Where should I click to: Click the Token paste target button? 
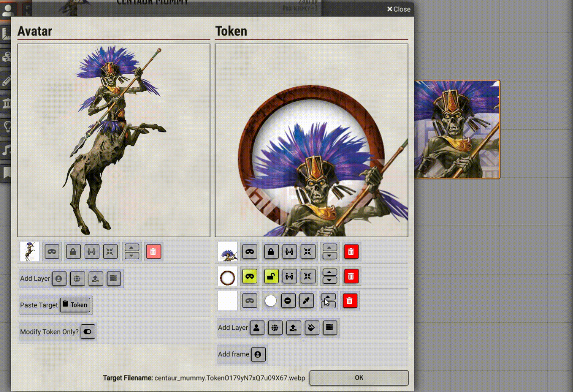pyautogui.click(x=75, y=305)
